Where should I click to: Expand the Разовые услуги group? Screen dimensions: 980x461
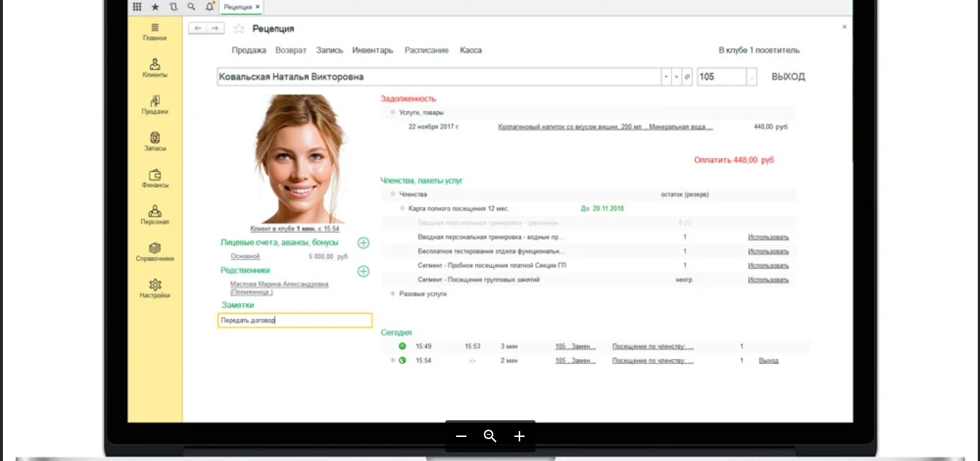point(393,293)
